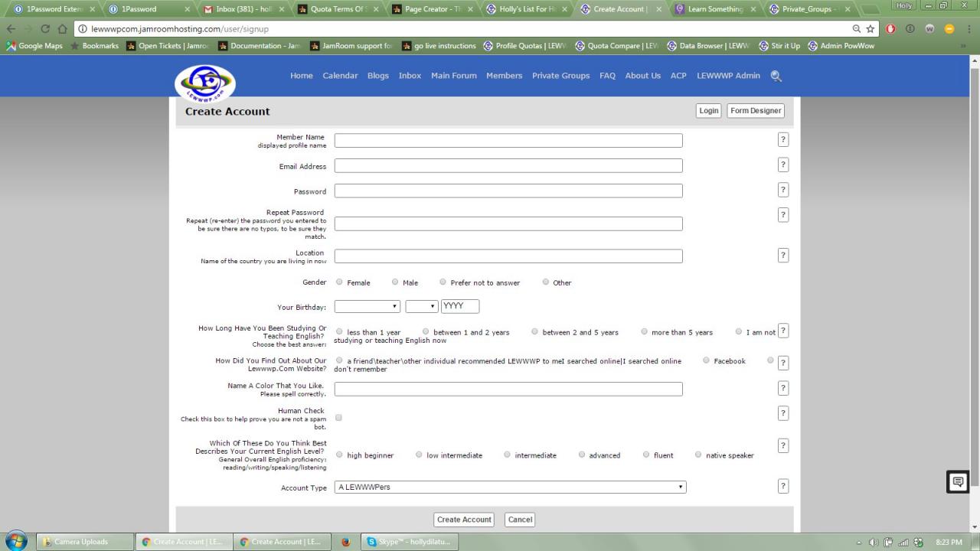Click the Form Designer button
This screenshot has width=980, height=551.
(755, 111)
